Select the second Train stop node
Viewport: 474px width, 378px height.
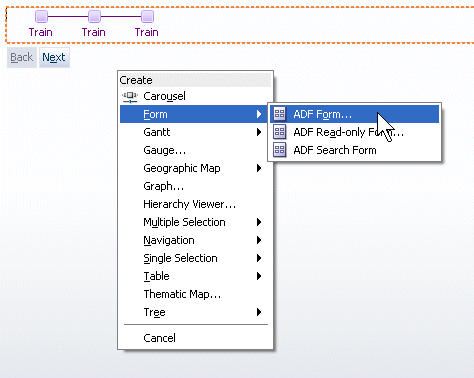tap(94, 16)
